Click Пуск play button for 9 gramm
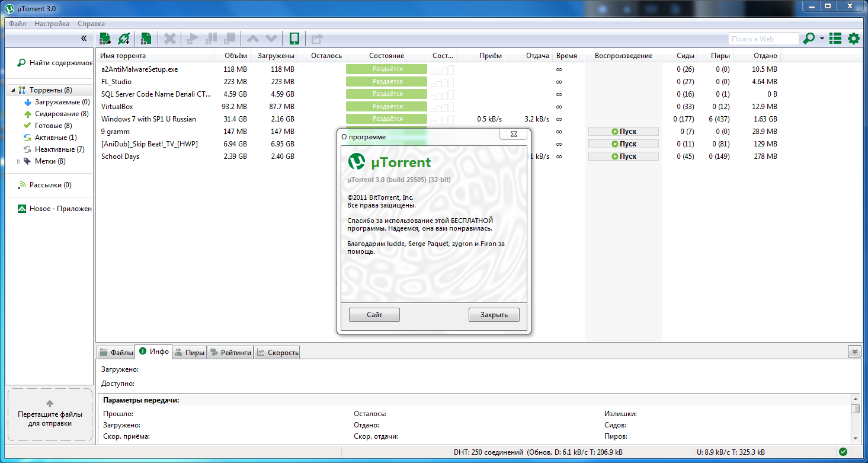The height and width of the screenshot is (463, 868). coord(623,132)
